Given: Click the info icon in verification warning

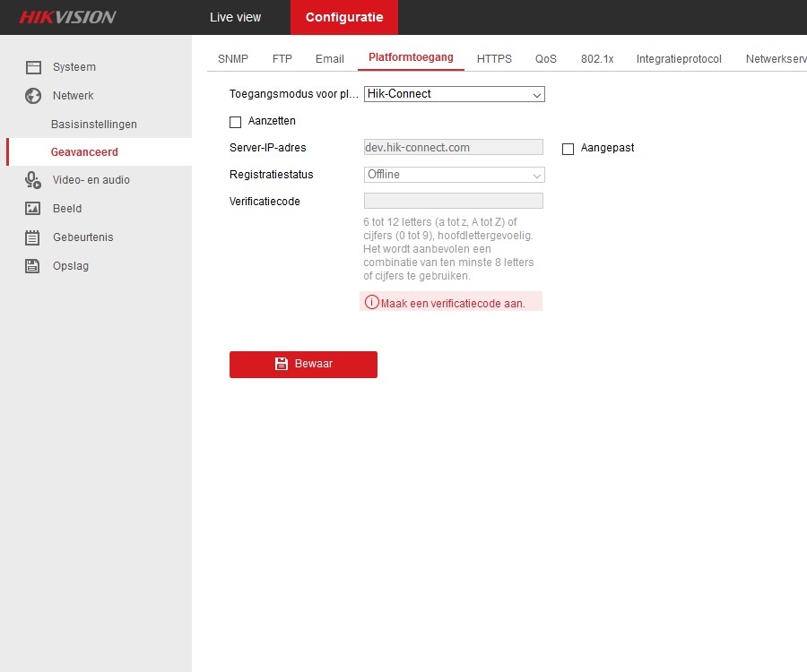Looking at the screenshot, I should [x=371, y=302].
